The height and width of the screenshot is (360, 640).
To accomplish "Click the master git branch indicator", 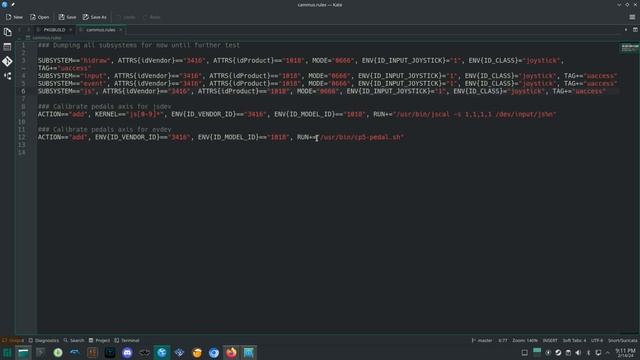I will pos(482,340).
